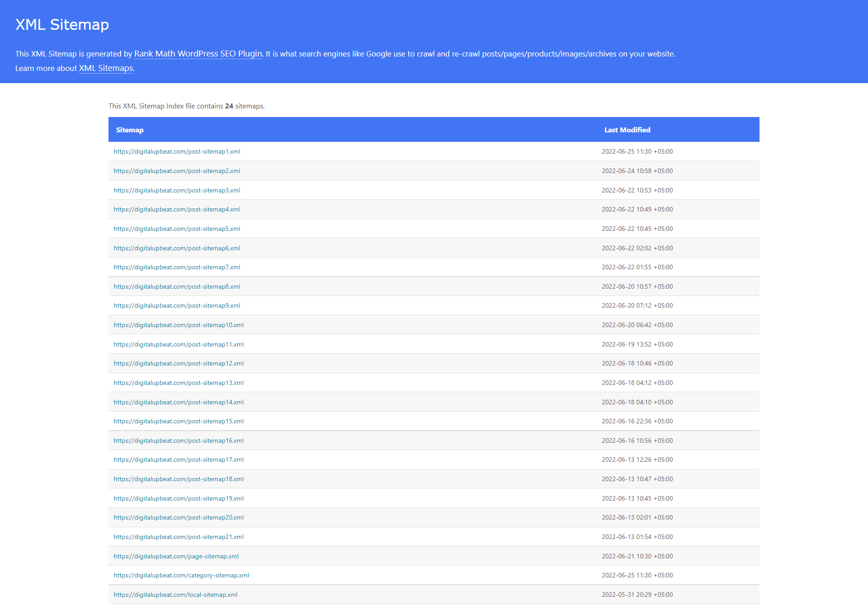Viewport: 868px width, 614px height.
Task: Click date 2022-06-13 10:45 +05:00
Action: click(x=637, y=498)
